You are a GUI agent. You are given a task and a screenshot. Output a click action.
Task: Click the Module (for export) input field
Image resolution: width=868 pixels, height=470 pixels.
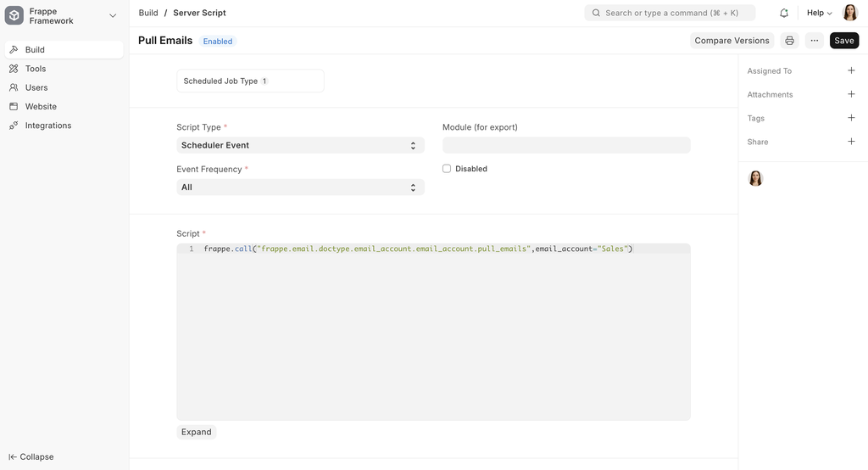(566, 146)
